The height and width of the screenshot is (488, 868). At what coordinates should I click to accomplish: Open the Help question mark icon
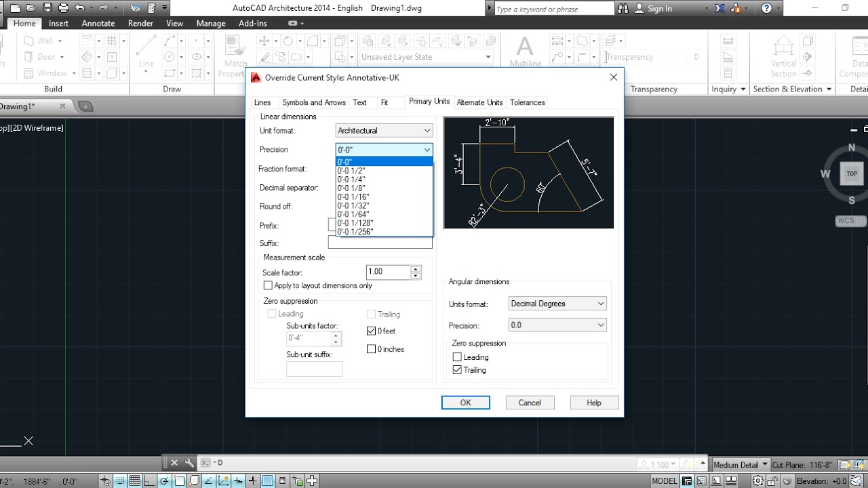tap(767, 8)
